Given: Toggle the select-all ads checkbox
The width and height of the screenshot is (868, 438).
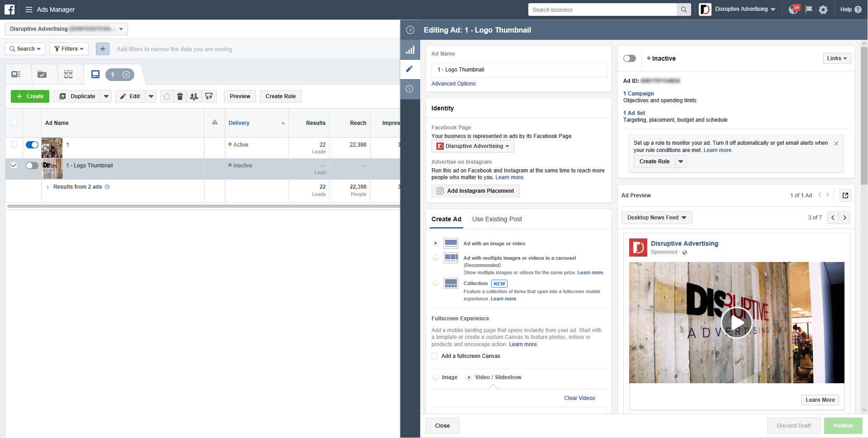Looking at the screenshot, I should [x=14, y=122].
